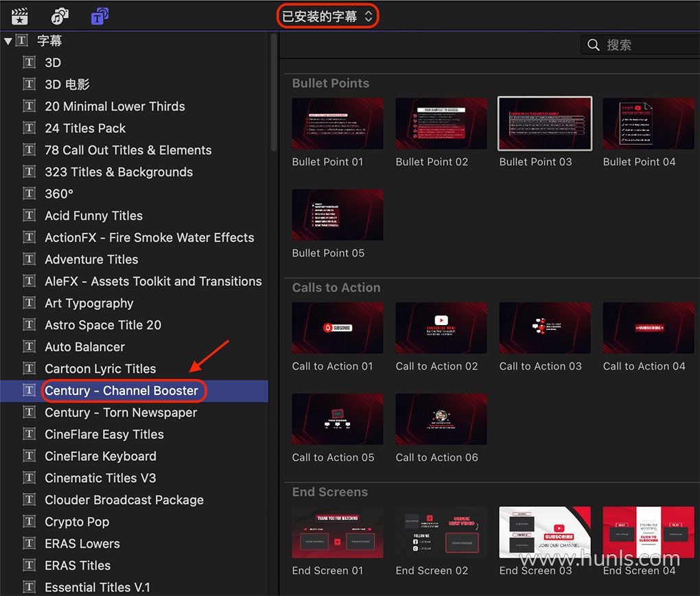Click the T icon beside Art Typography
This screenshot has height=596, width=700.
tap(29, 302)
